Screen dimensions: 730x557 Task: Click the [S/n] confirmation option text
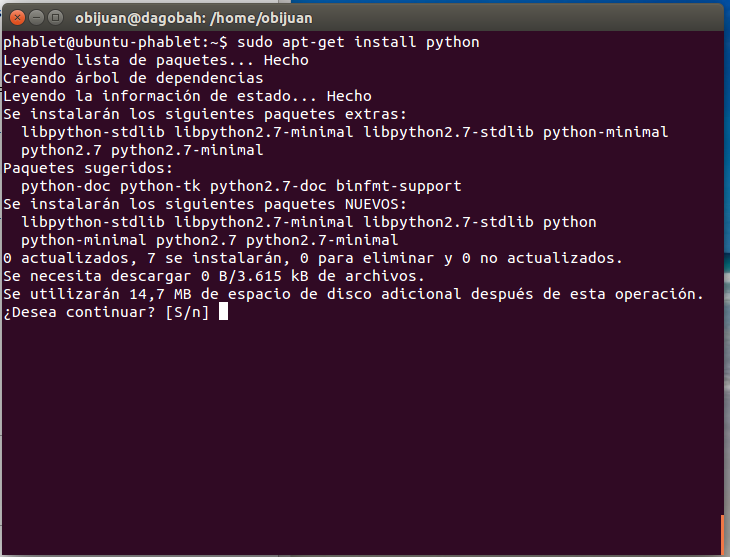(x=187, y=312)
